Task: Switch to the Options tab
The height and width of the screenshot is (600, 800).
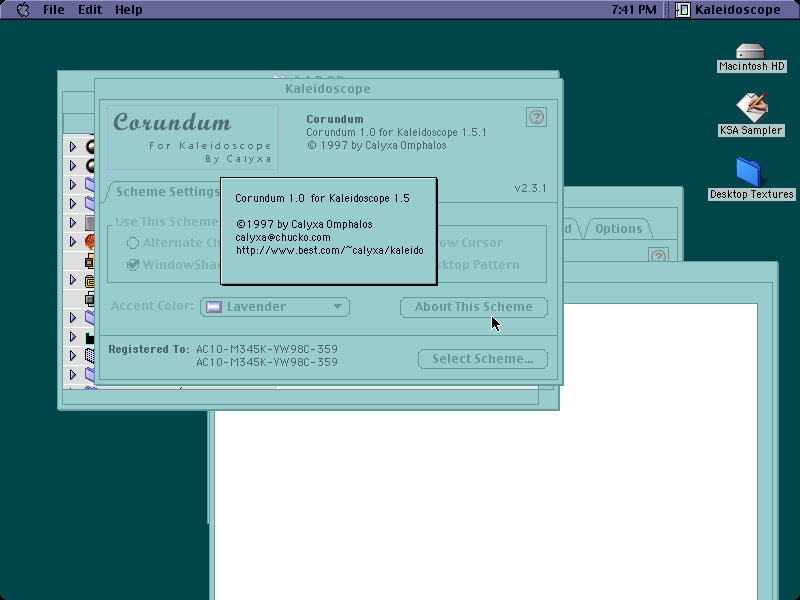Action: pyautogui.click(x=618, y=229)
